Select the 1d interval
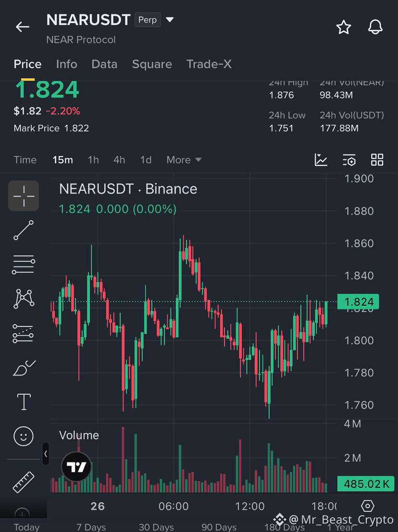The height and width of the screenshot is (532, 398). click(x=146, y=160)
